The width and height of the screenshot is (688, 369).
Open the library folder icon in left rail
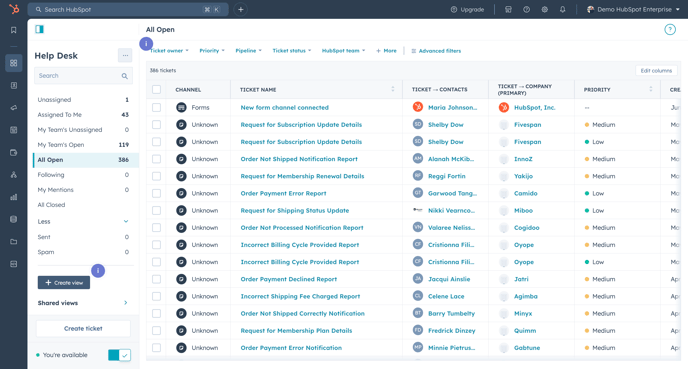14,242
